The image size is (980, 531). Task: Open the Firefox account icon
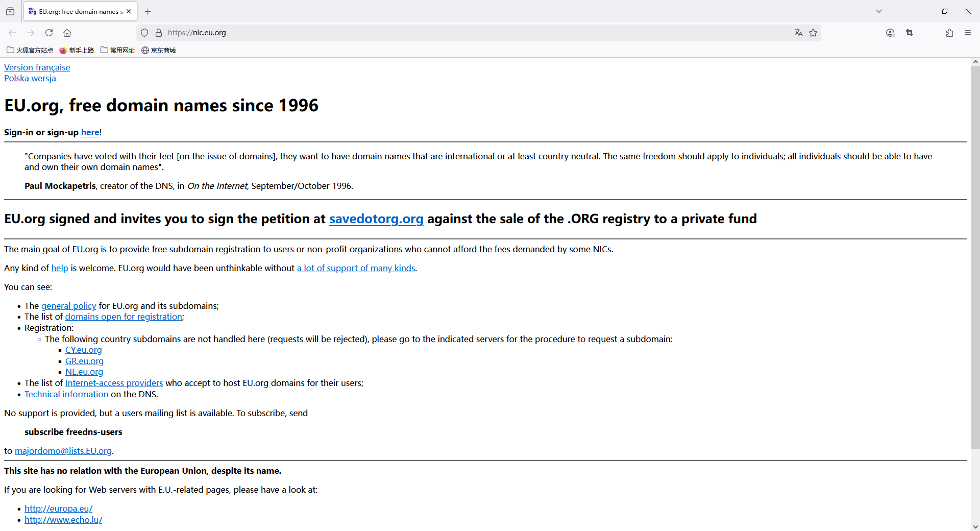click(x=890, y=33)
